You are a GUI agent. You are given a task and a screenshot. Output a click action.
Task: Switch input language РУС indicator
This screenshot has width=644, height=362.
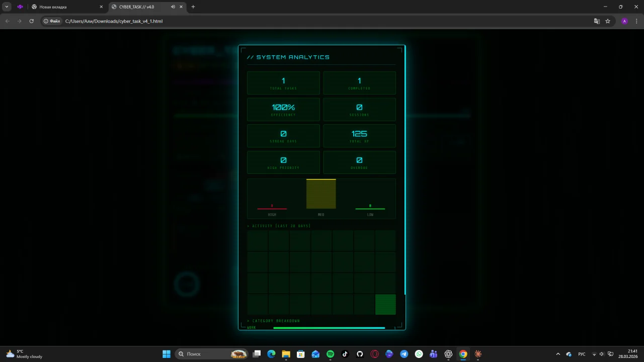pos(582,354)
